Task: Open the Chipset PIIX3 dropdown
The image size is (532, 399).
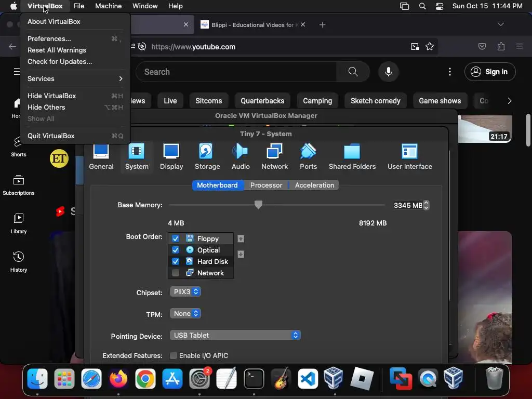Action: click(185, 291)
